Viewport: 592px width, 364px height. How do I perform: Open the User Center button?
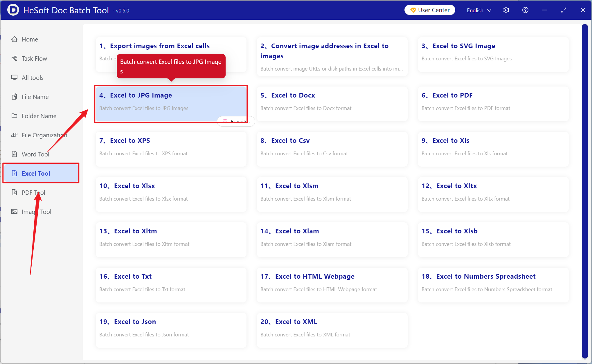point(430,10)
